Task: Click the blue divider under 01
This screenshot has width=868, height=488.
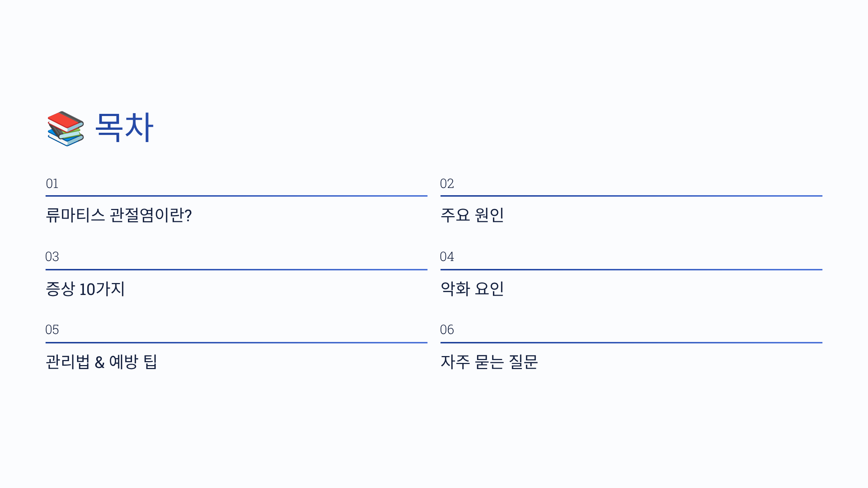Action: (237, 196)
